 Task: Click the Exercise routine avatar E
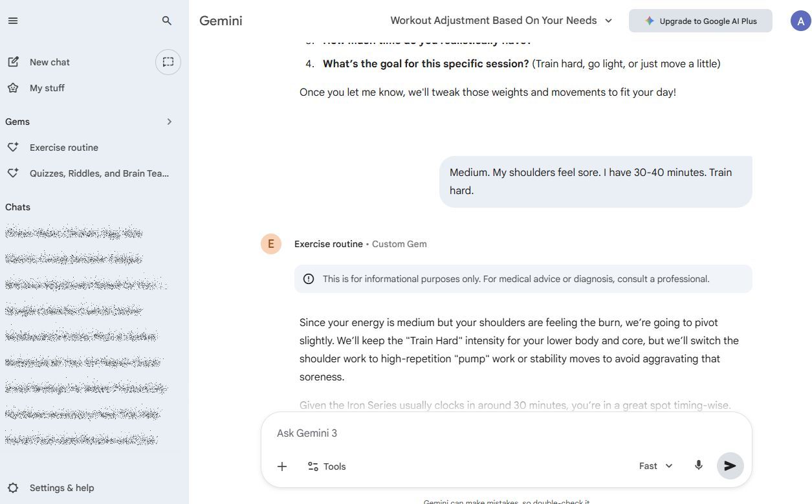271,244
